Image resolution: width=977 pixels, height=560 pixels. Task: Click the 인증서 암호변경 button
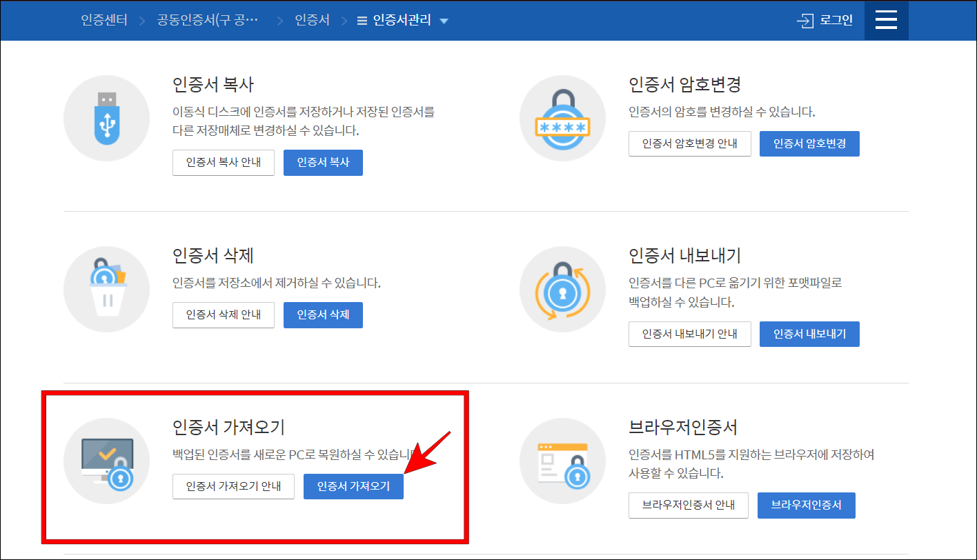809,143
